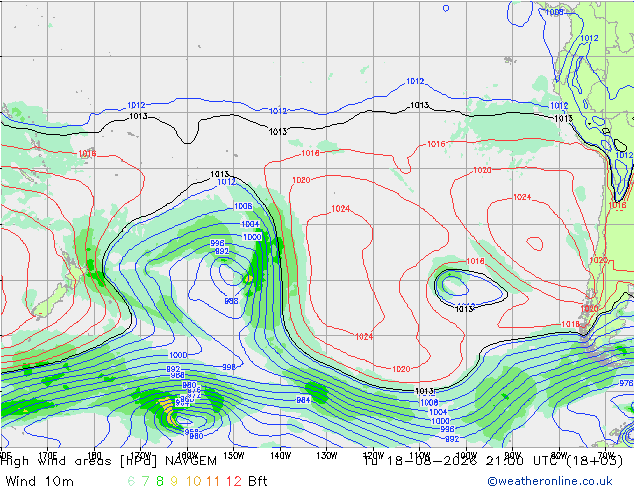Select the Beaufort 7 legend number
634x490 pixels.
pyautogui.click(x=145, y=481)
